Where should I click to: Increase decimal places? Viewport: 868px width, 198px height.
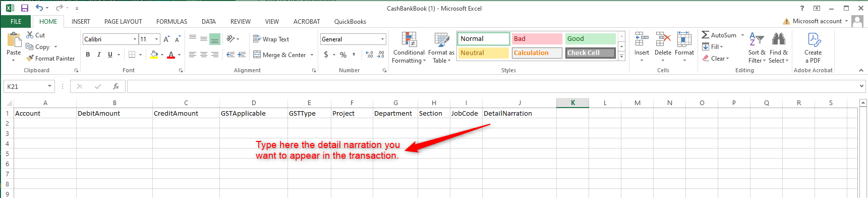(x=369, y=55)
